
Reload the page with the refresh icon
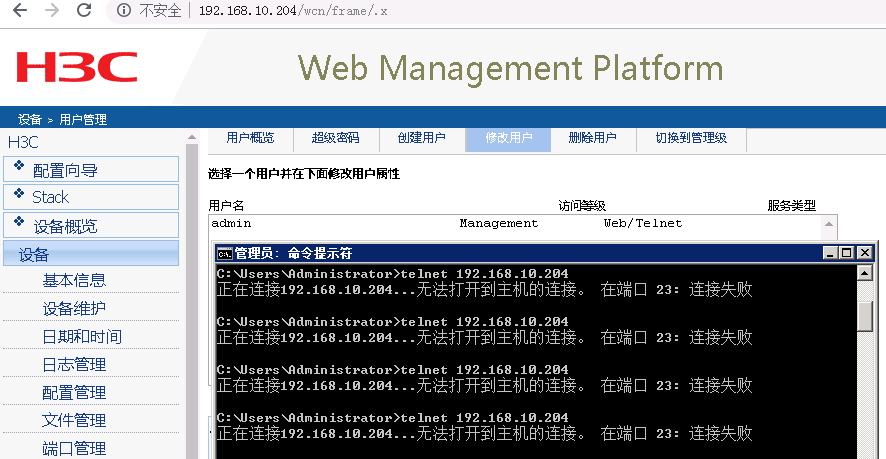pyautogui.click(x=84, y=10)
